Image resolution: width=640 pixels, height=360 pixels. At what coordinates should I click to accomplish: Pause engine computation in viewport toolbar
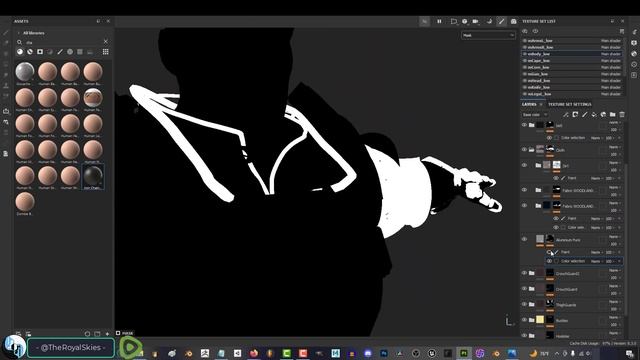(439, 21)
